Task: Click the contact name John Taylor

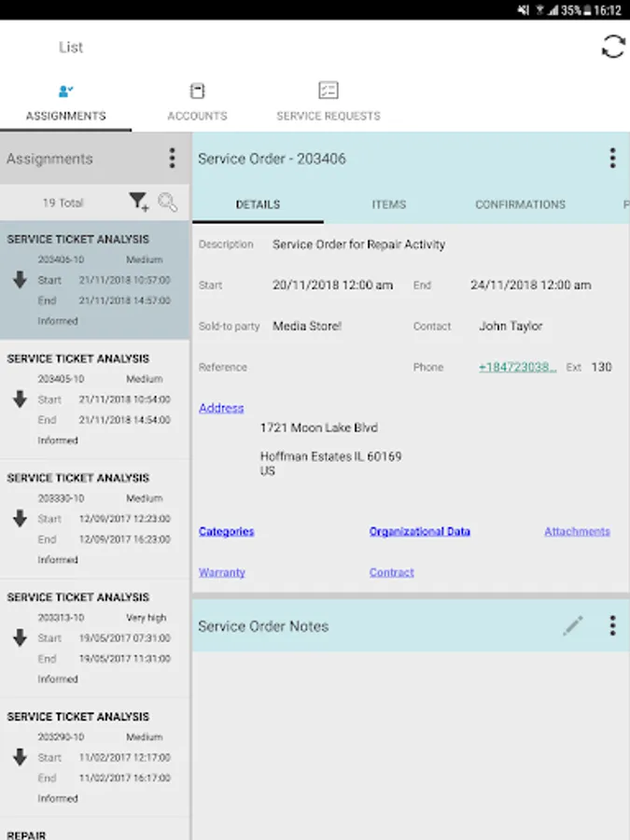Action: point(511,326)
